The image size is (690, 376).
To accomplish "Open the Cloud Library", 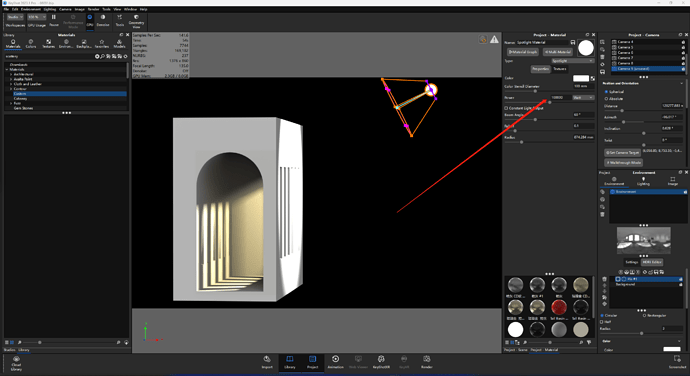I will click(16, 364).
